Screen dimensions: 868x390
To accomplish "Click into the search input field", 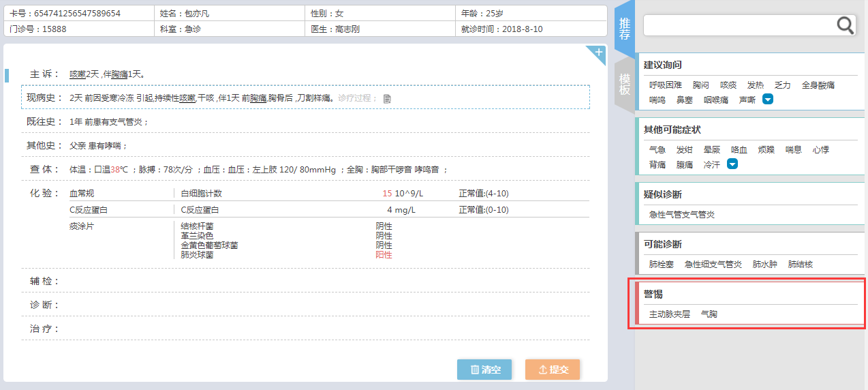I will click(741, 25).
